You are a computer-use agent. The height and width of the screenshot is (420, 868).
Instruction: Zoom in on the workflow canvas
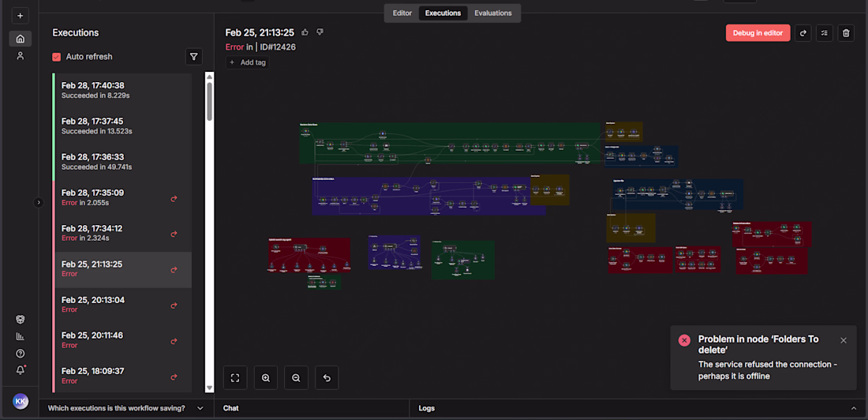pyautogui.click(x=266, y=378)
